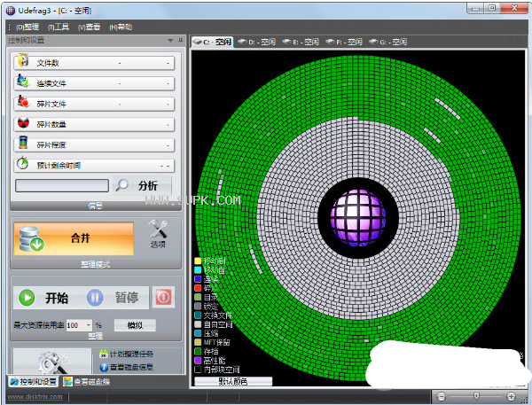Open www.disktrix.com link in status bar
Screen dimensions: 532x405
(35, 396)
